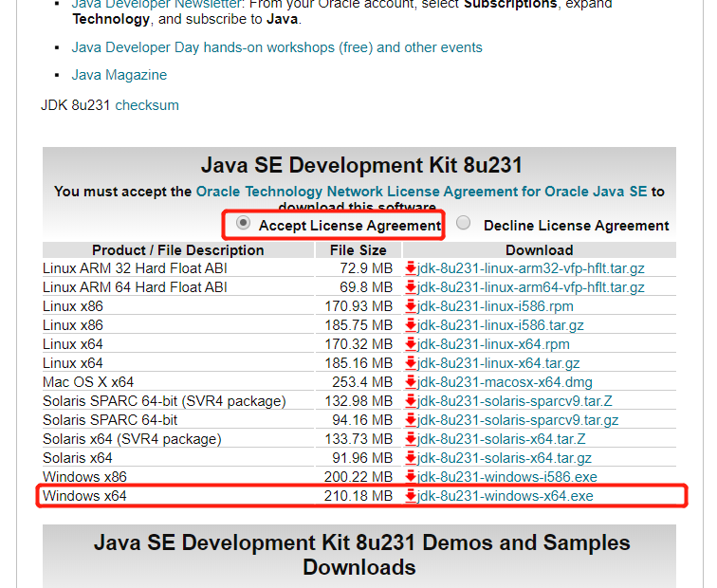Click the File Size column header

tap(358, 250)
